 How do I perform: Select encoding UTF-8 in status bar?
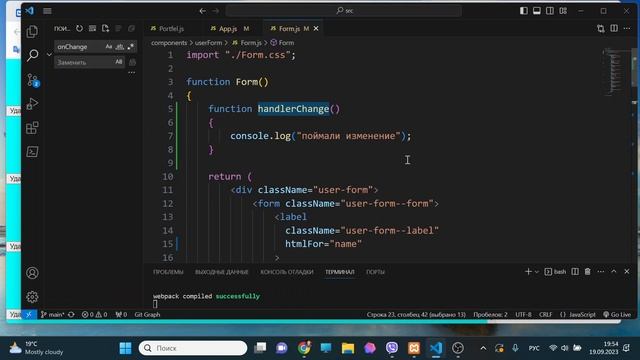pyautogui.click(x=523, y=314)
